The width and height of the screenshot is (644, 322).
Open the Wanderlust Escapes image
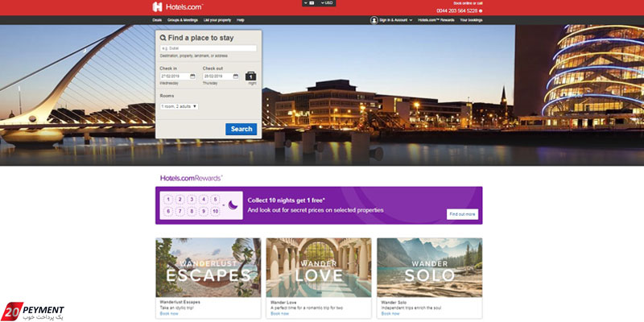click(x=208, y=268)
